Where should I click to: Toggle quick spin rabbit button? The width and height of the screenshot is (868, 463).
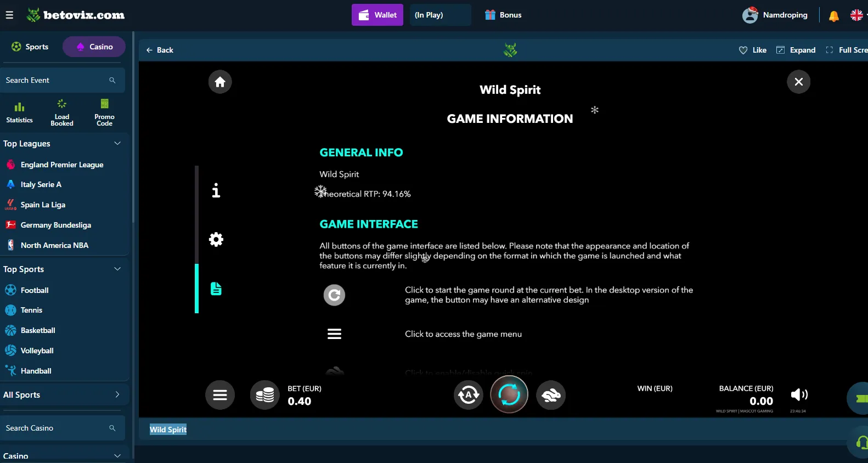(x=551, y=395)
